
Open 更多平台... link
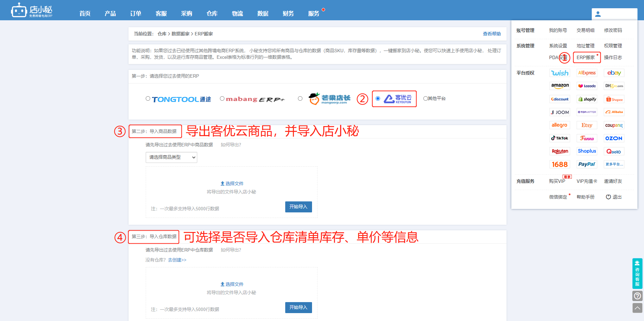pyautogui.click(x=614, y=164)
